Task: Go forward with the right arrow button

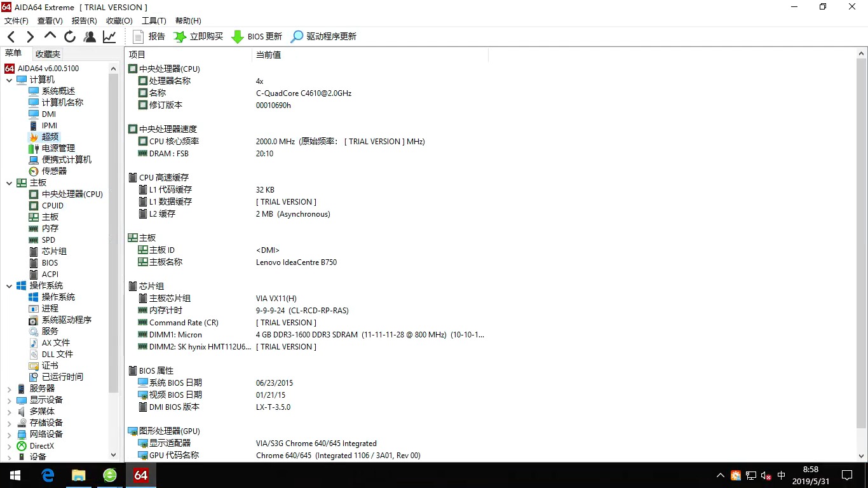Action: point(30,37)
